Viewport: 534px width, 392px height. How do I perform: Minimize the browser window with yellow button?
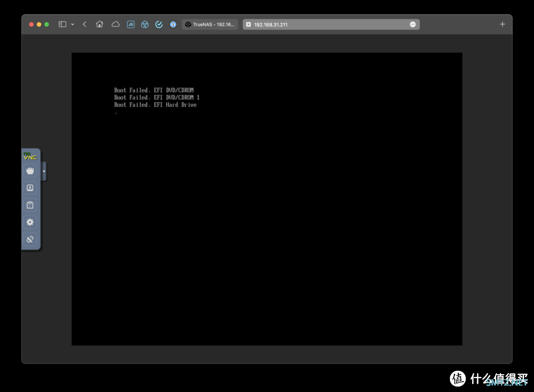(39, 24)
